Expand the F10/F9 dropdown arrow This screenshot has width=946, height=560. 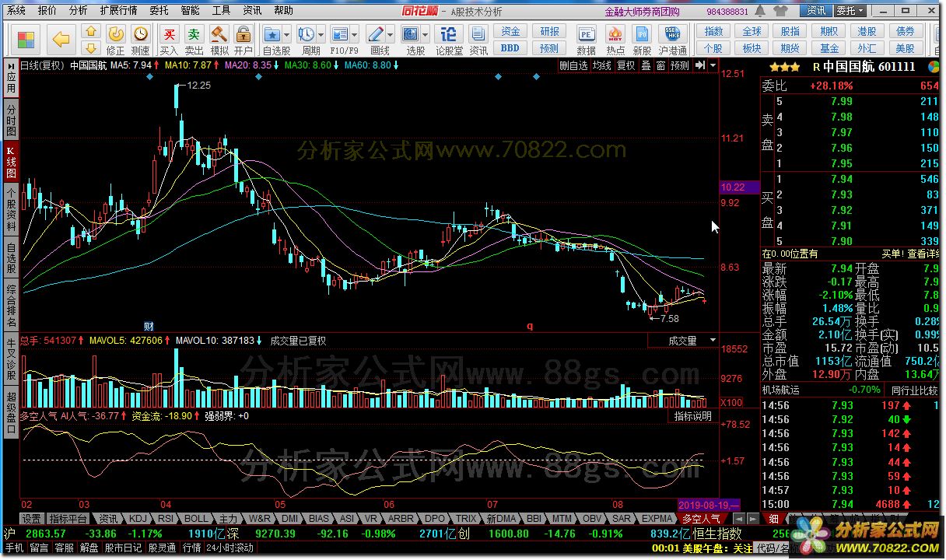355,35
